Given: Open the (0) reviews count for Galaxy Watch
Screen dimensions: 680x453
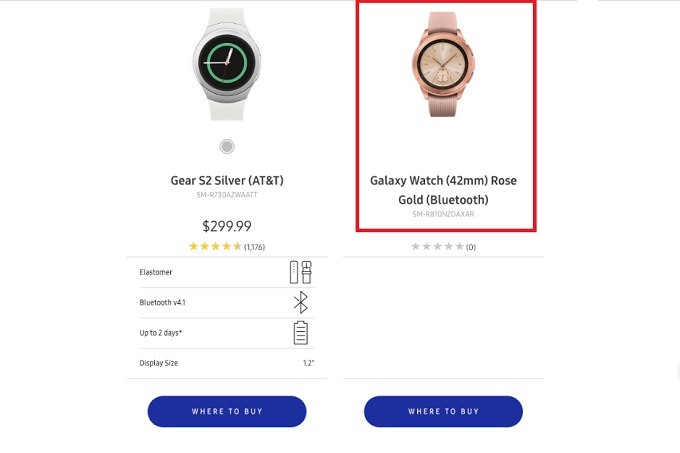Looking at the screenshot, I should point(471,247).
